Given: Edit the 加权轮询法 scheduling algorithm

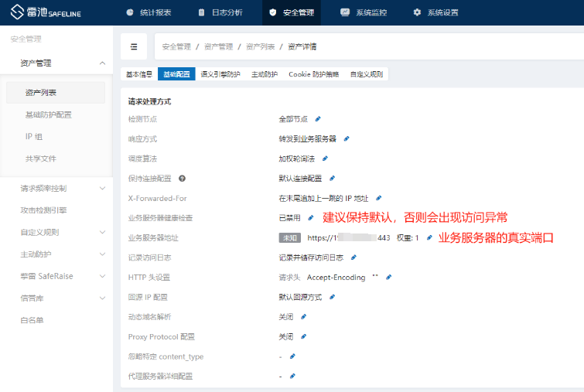Looking at the screenshot, I should click(326, 159).
